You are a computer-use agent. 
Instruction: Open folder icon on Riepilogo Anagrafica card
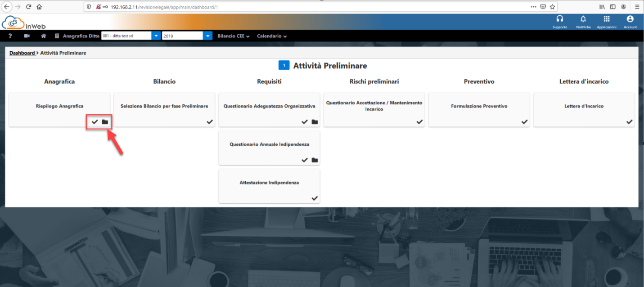coord(105,122)
